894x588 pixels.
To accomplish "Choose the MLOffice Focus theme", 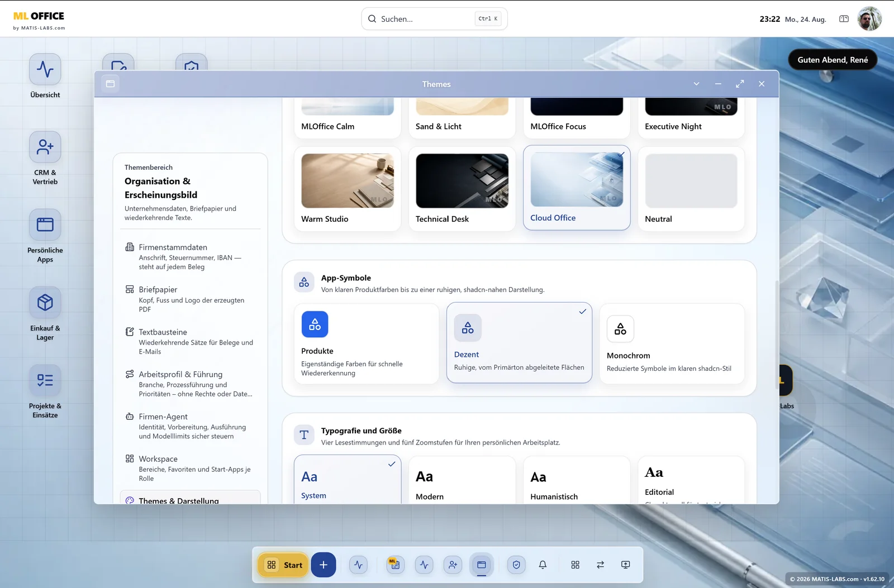I will pos(577,117).
